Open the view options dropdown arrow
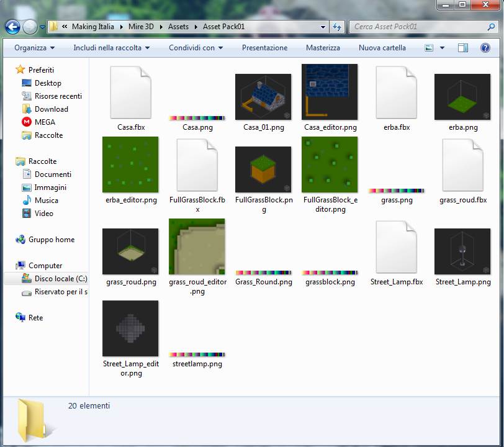The height and width of the screenshot is (447, 504). (x=442, y=48)
